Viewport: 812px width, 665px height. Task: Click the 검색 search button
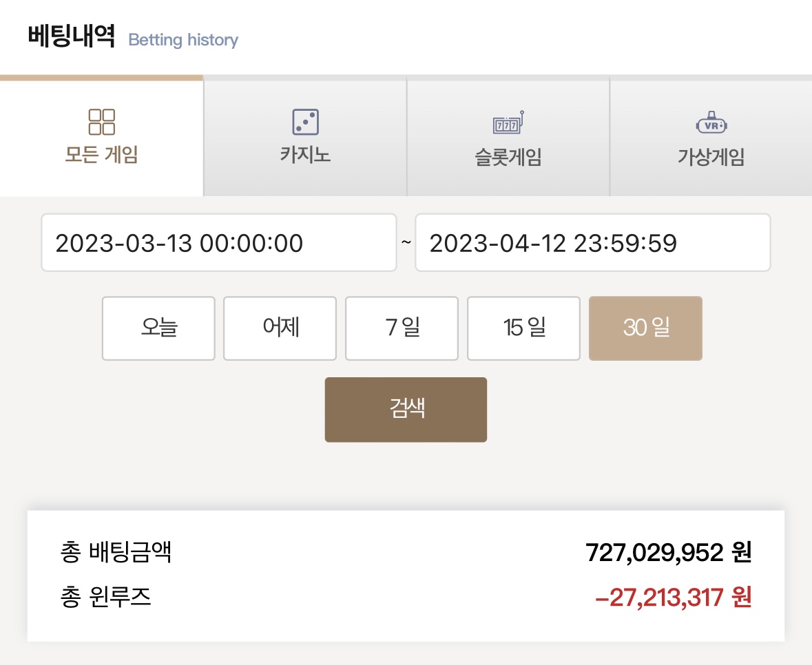click(406, 410)
